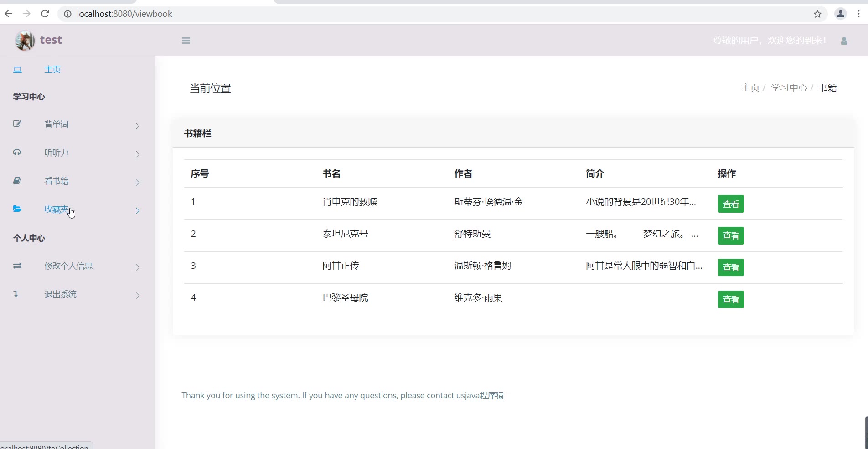Click the edit icon beside 背单词
Screen dimensions: 868x449
[x=17, y=124]
